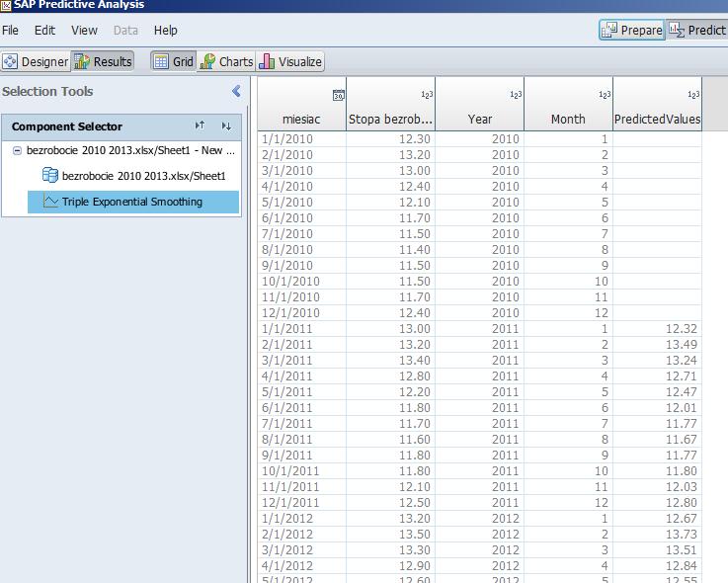Click the PredictedValues column header
Screen dimensions: 728x583
[658, 104]
